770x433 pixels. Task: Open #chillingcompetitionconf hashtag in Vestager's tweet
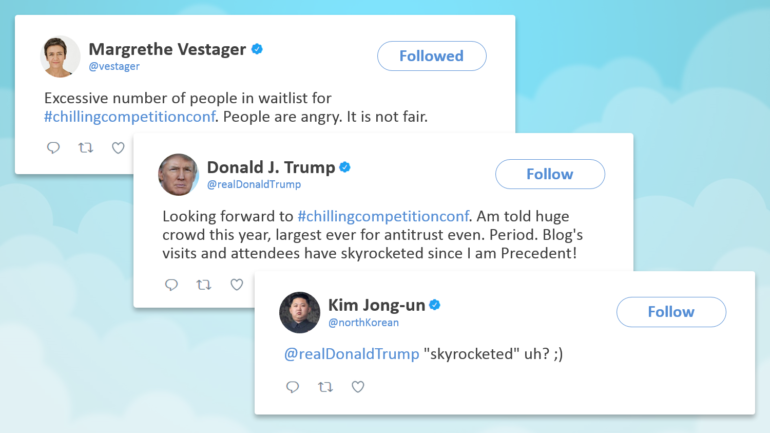[x=130, y=117]
